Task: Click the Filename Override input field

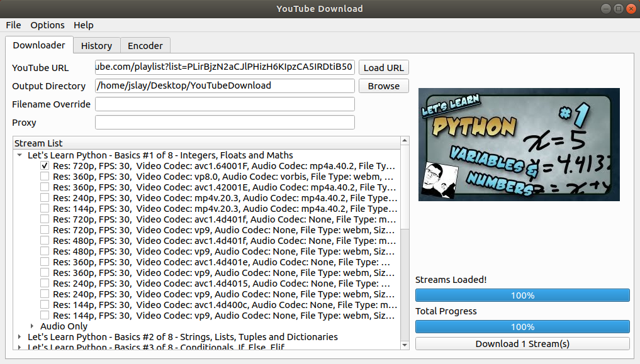Action: 225,104
